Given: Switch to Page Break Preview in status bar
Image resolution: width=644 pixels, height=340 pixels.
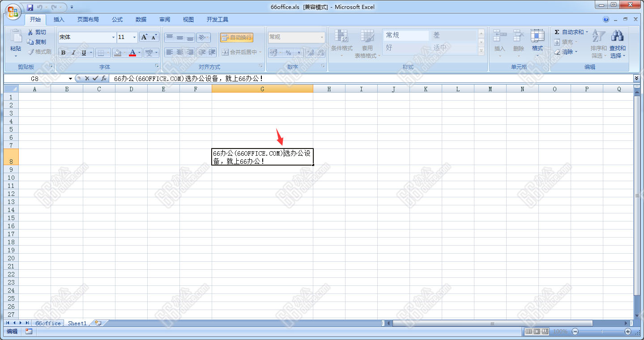Looking at the screenshot, I should 545,331.
